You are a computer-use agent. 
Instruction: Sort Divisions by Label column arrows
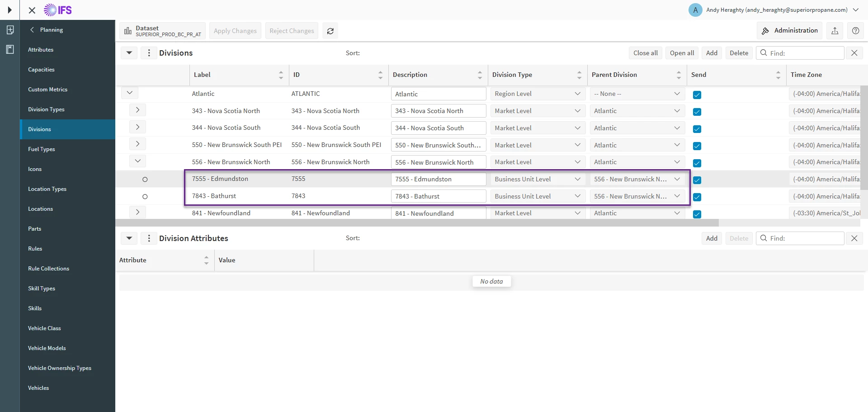[281, 75]
